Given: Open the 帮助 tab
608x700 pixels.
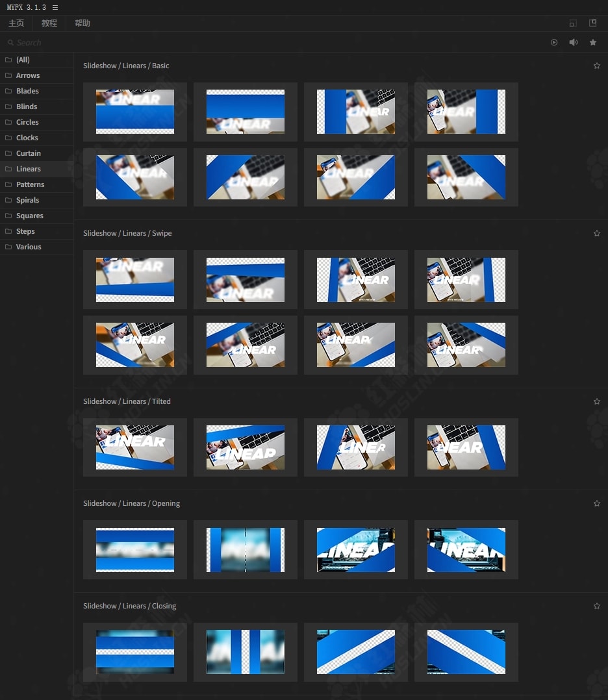Looking at the screenshot, I should coord(82,23).
